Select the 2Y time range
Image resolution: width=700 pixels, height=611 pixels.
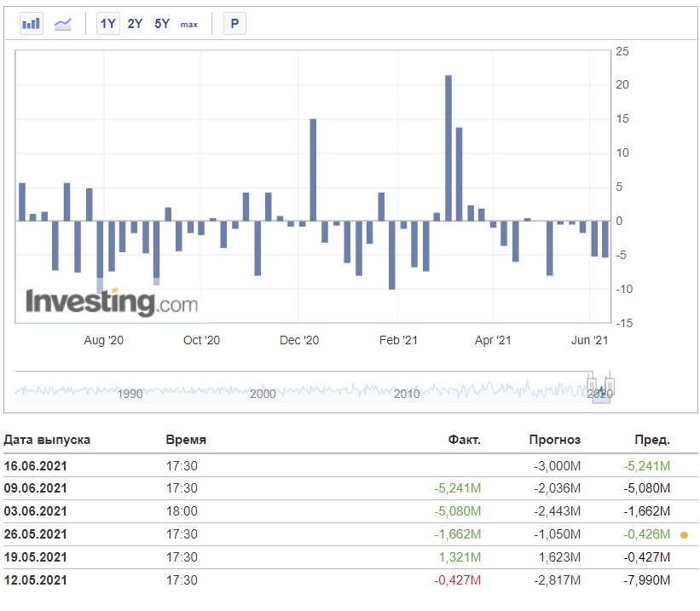(x=135, y=24)
